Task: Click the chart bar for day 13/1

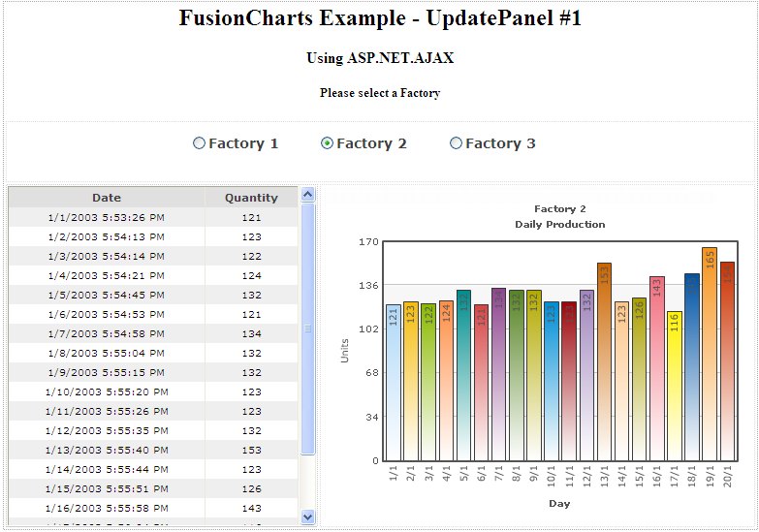Action: [604, 361]
